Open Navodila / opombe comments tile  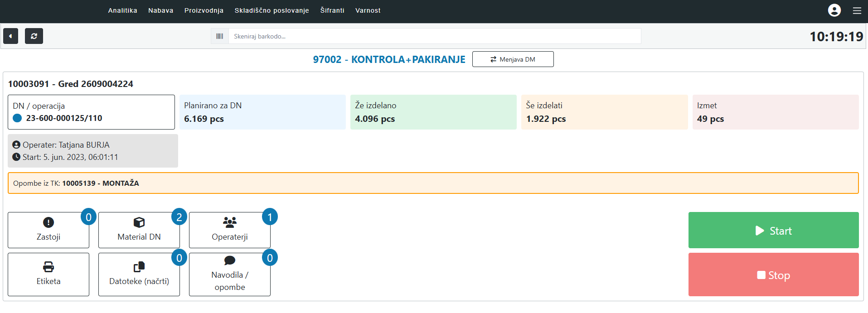(230, 274)
